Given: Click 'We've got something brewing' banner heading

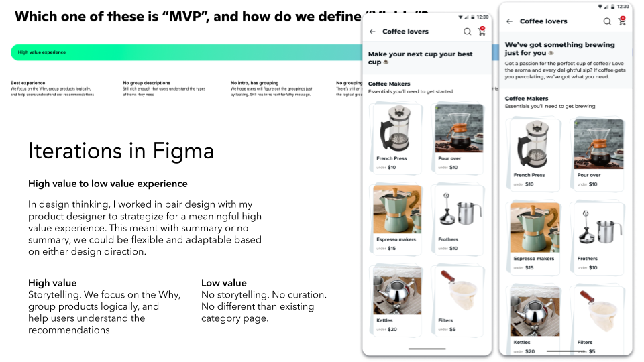Looking at the screenshot, I should (x=559, y=48).
